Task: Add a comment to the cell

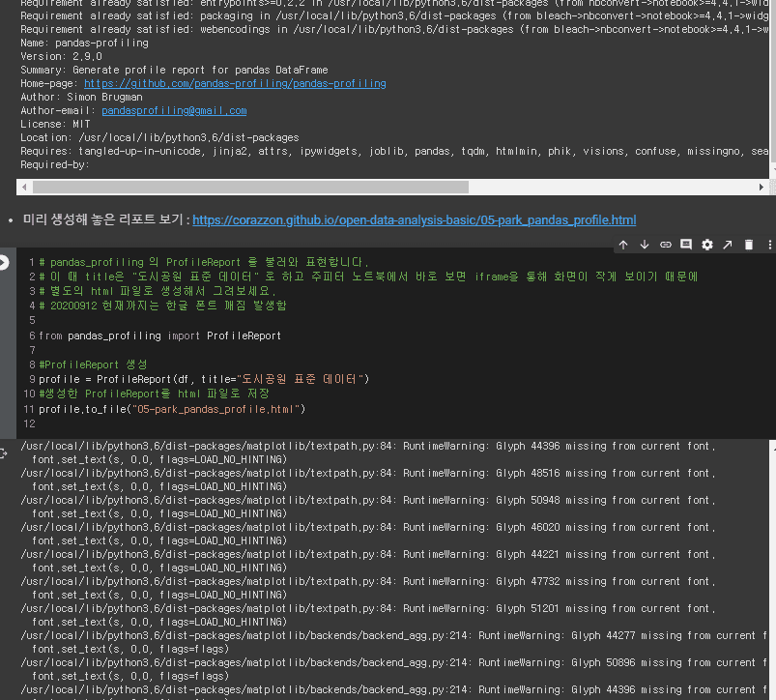Action: click(x=686, y=245)
